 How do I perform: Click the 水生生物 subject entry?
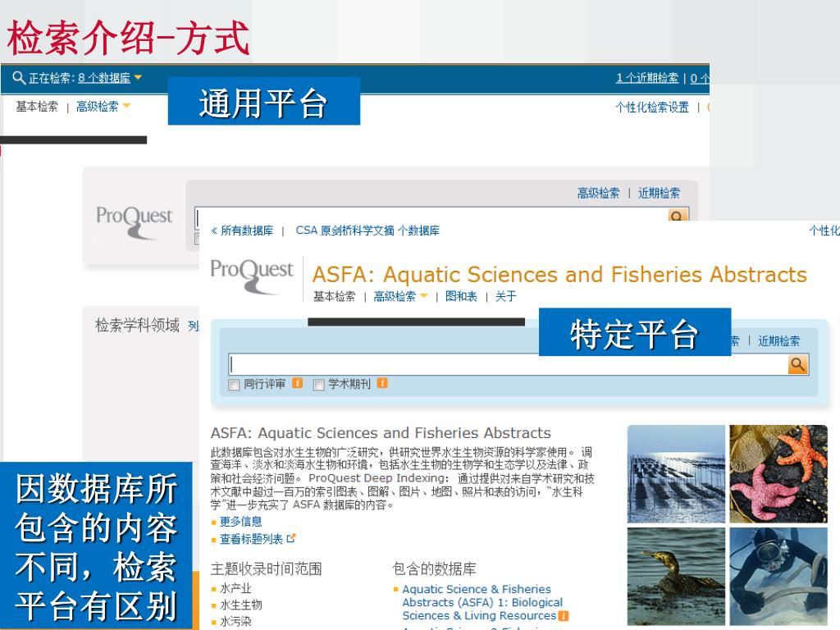[x=241, y=605]
